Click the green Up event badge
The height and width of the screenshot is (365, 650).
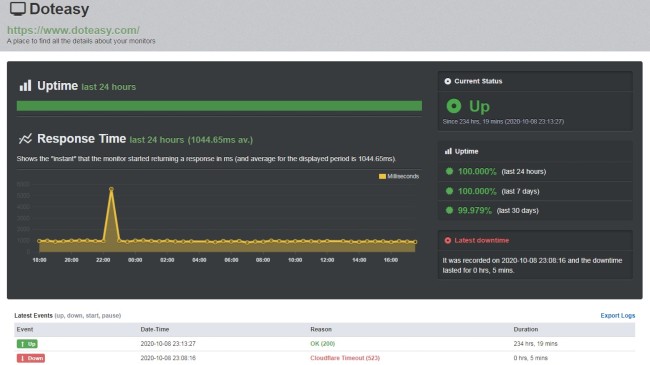[x=27, y=344]
